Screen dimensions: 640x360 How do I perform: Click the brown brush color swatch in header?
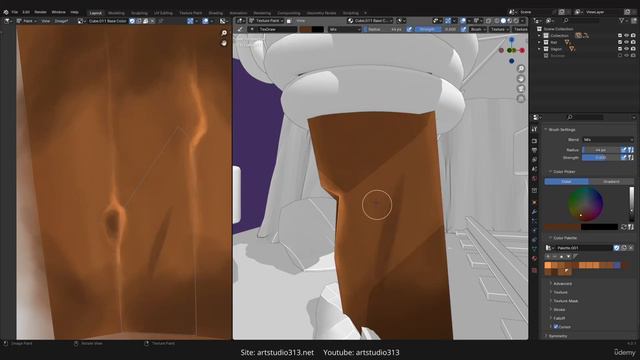click(306, 29)
